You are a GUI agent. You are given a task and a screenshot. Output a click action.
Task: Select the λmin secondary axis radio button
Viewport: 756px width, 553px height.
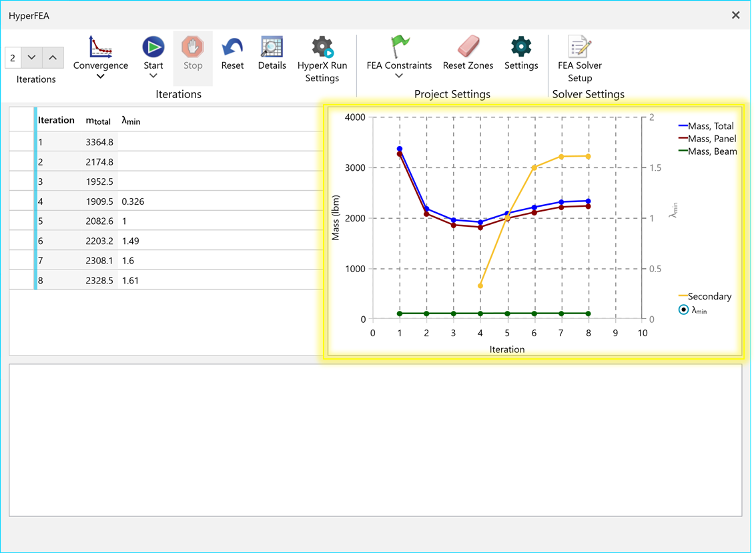(683, 310)
